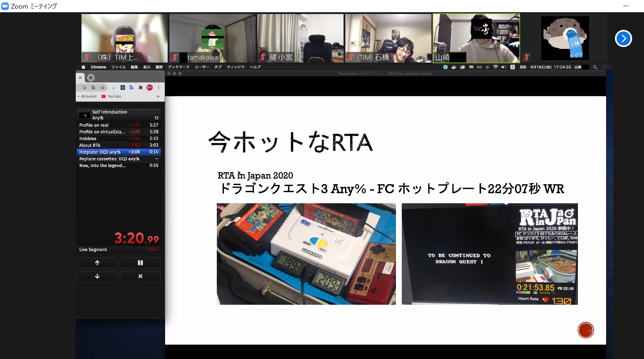Open the ブックマーク menu
This screenshot has height=359, width=644.
(178, 67)
